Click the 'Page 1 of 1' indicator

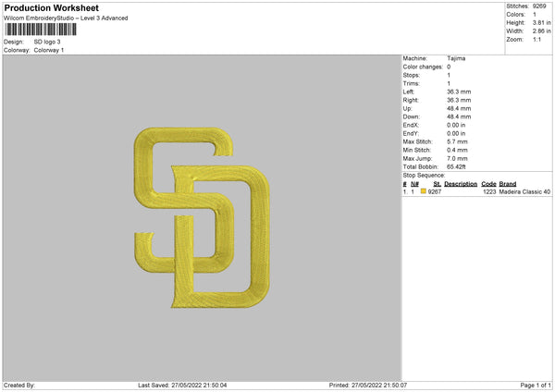click(536, 386)
